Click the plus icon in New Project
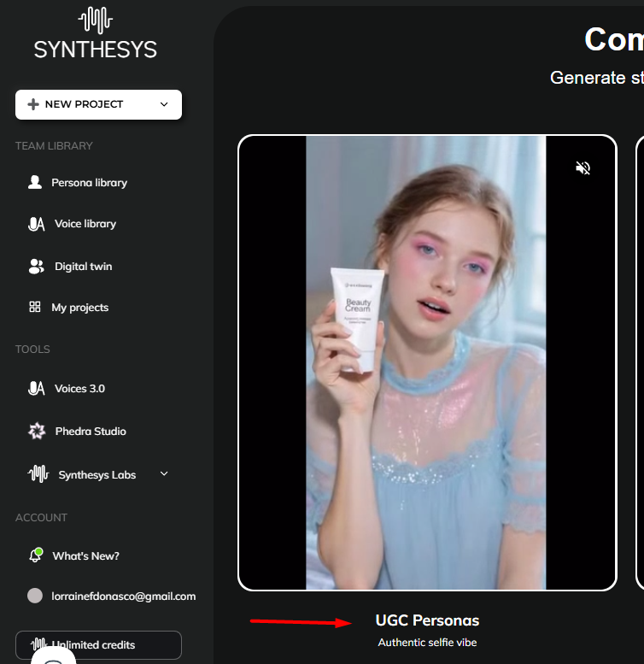644x664 pixels. coord(33,104)
